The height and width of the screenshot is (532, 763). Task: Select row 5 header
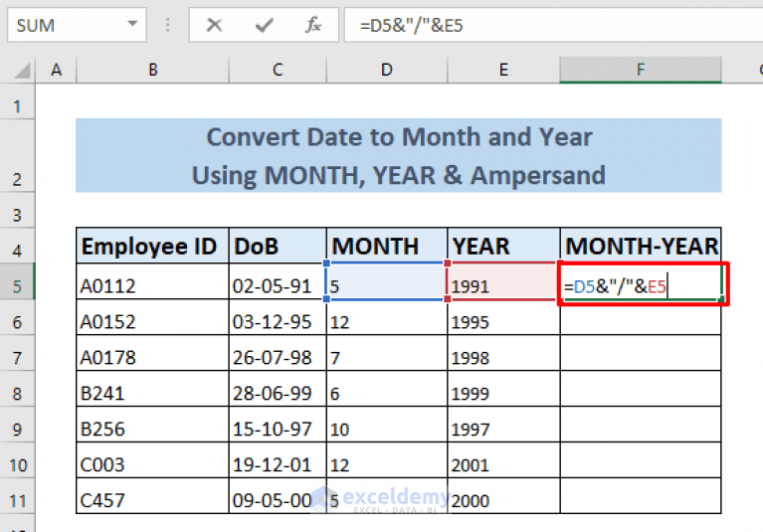(18, 281)
